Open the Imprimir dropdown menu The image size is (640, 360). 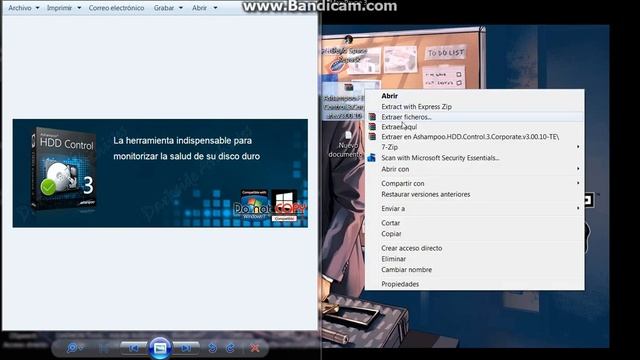64,8
